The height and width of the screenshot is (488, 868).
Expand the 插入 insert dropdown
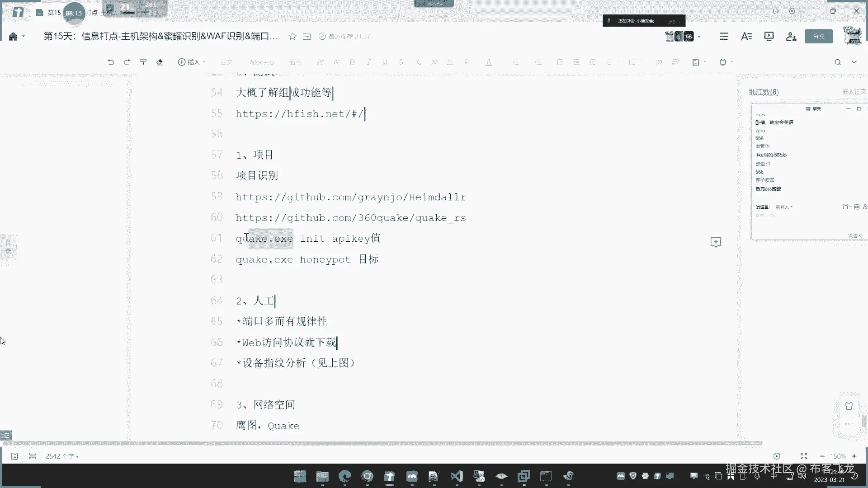tap(192, 62)
